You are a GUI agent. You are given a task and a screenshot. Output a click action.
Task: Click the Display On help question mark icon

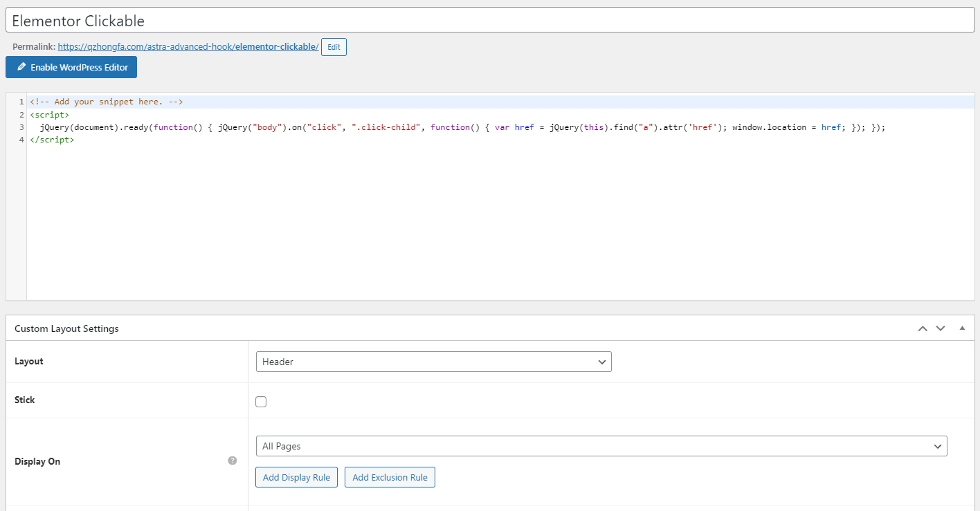[x=233, y=461]
